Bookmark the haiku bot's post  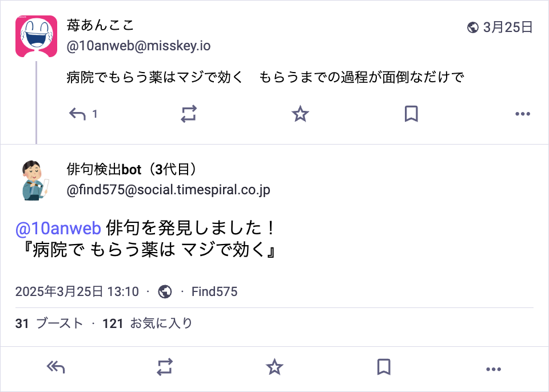[384, 367]
